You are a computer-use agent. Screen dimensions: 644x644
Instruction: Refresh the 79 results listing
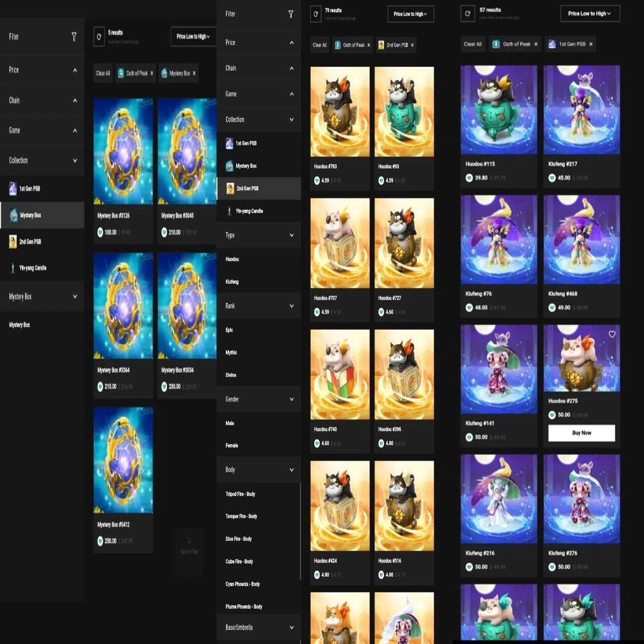click(315, 14)
